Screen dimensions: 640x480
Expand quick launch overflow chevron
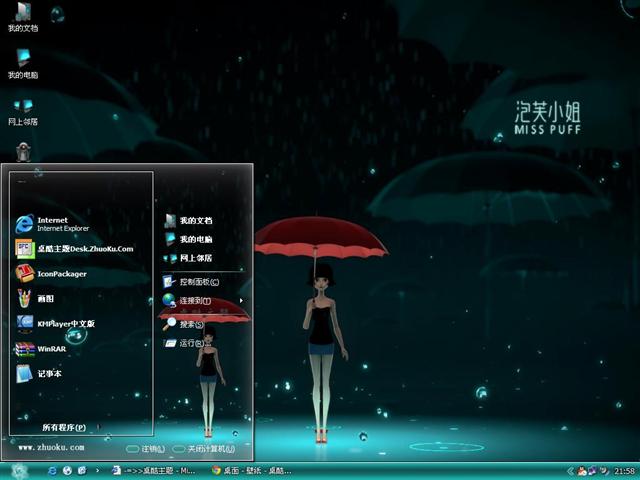click(97, 471)
